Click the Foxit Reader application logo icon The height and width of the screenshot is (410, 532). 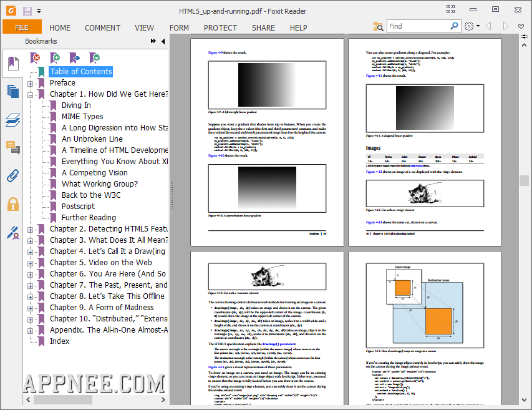click(x=11, y=11)
